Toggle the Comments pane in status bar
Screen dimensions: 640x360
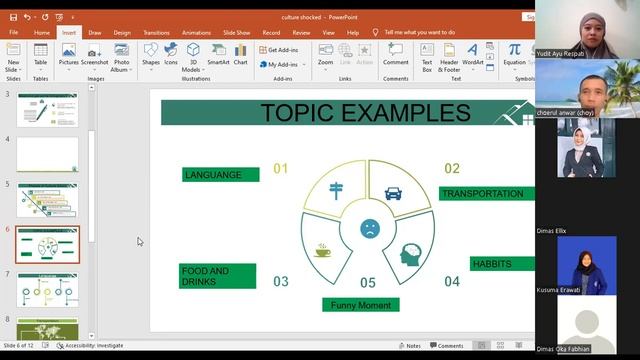coord(447,346)
